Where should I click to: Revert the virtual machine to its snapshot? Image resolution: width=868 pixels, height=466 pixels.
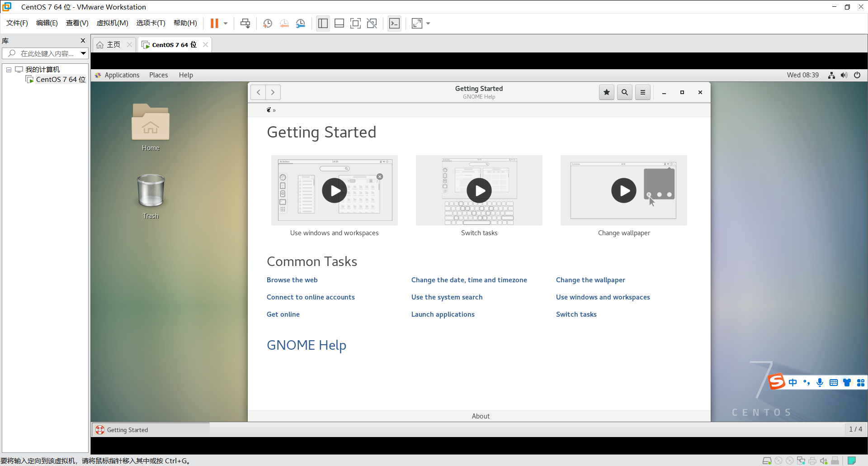click(x=284, y=24)
